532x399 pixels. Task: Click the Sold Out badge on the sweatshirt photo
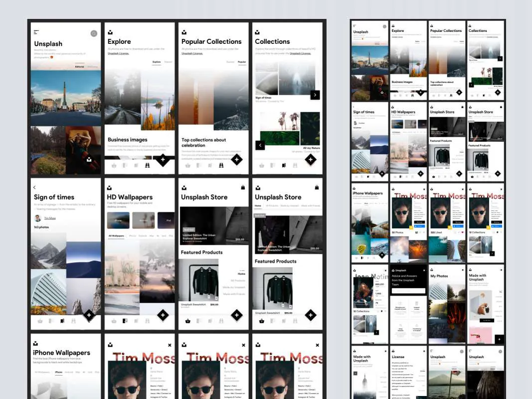(188, 229)
